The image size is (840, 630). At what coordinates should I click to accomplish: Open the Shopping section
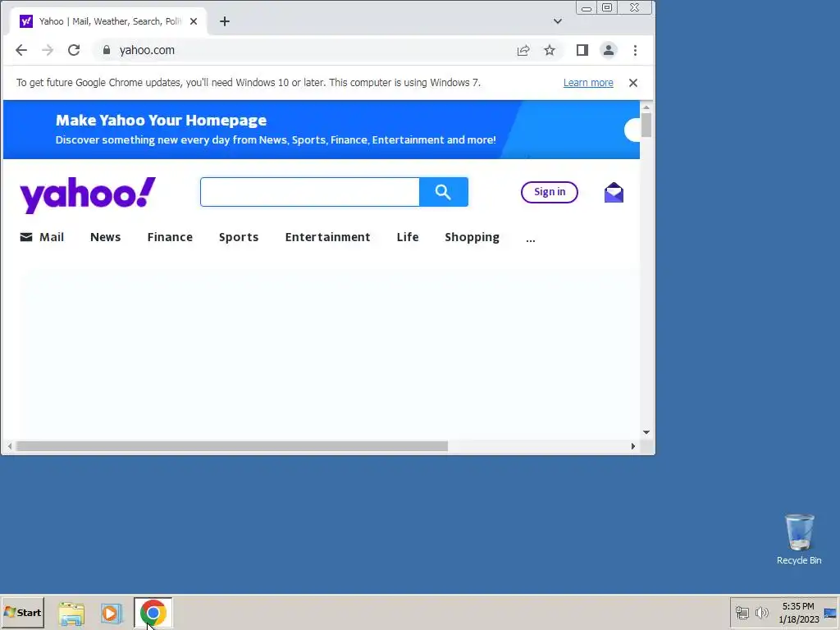point(472,237)
